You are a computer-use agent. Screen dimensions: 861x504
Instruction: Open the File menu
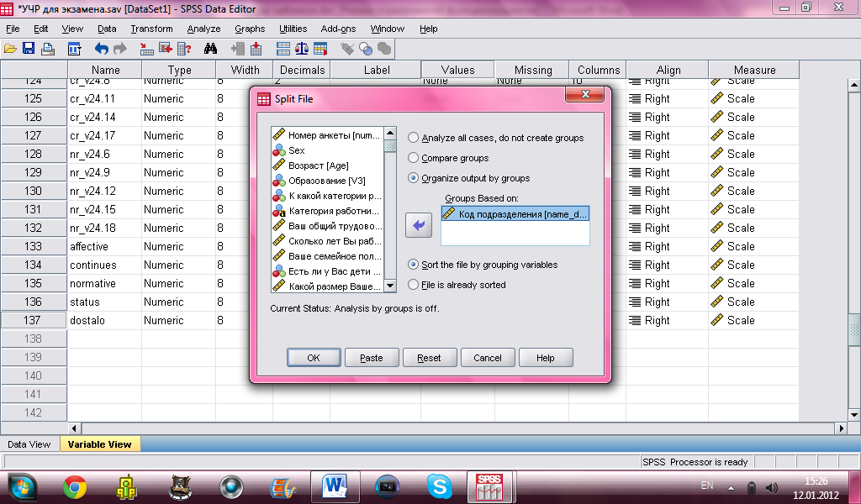[13, 29]
